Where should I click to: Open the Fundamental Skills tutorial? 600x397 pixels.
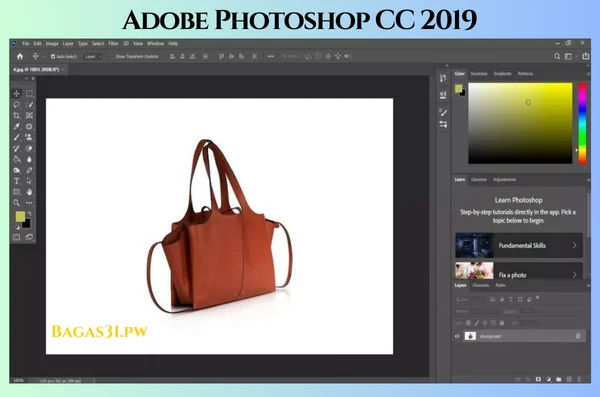click(519, 245)
